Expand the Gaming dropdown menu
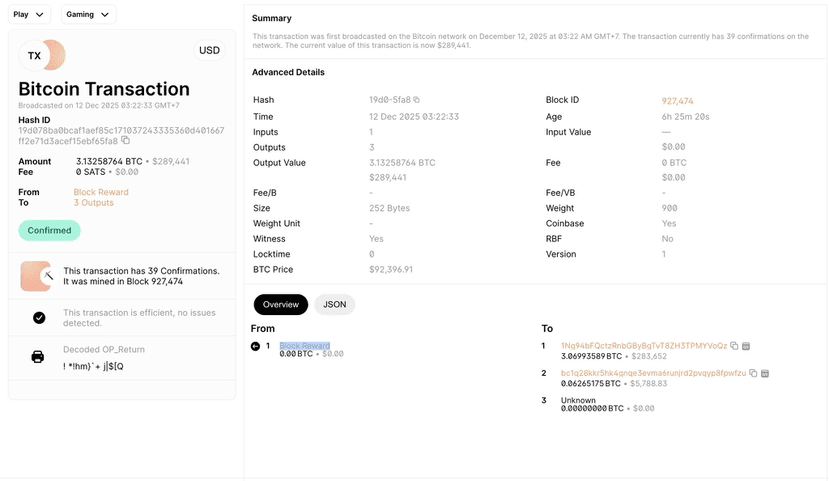829x481 pixels. pos(88,14)
